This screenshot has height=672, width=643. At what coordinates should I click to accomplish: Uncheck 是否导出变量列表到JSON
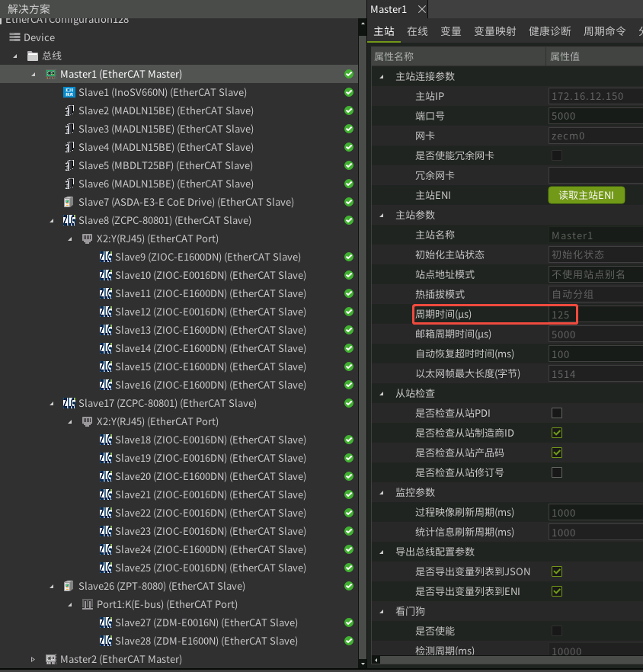click(x=557, y=571)
